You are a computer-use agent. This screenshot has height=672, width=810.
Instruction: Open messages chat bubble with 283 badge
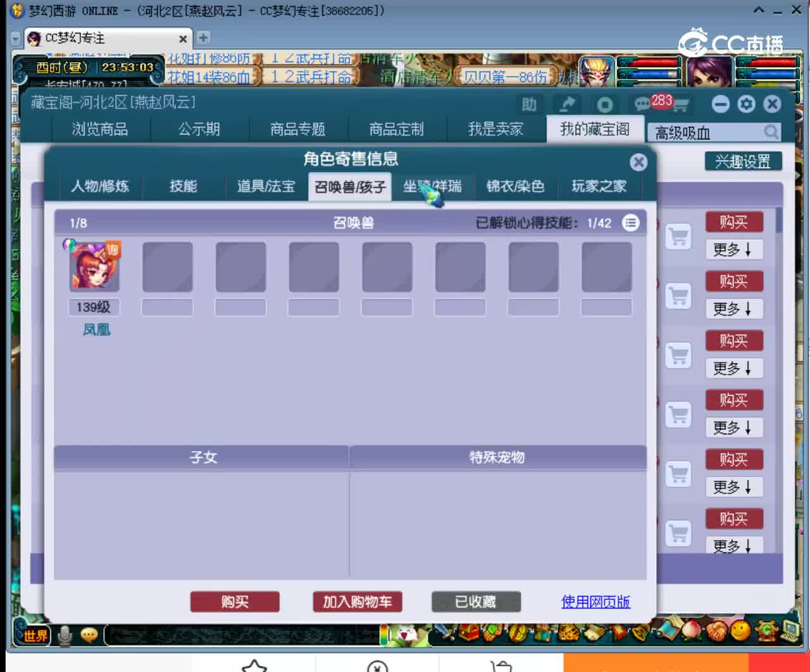(643, 104)
